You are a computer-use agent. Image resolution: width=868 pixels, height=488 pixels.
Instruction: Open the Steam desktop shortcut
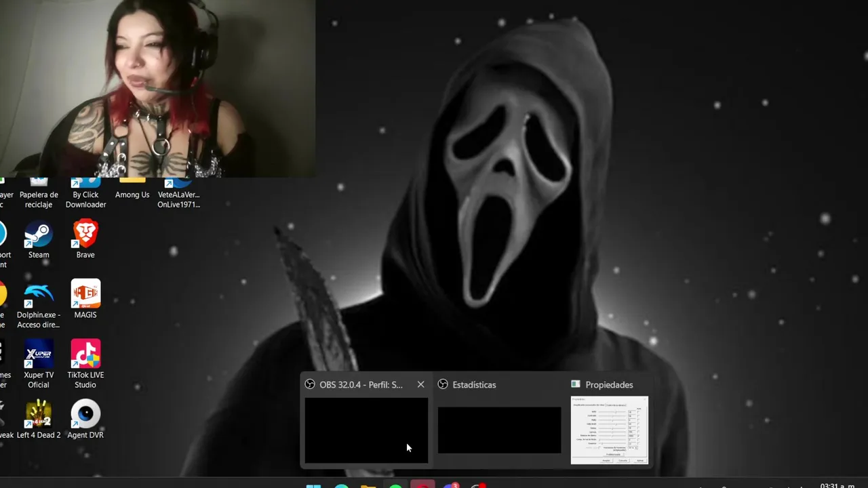(39, 241)
